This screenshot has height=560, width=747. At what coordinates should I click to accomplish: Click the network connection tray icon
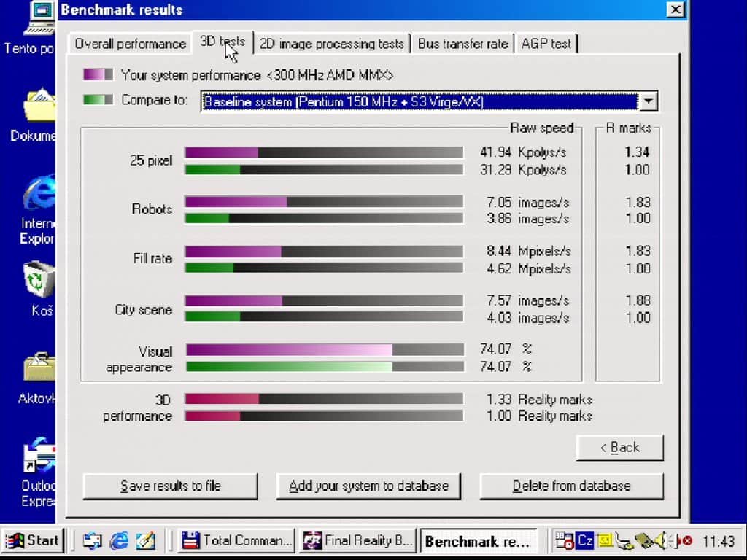click(x=624, y=542)
